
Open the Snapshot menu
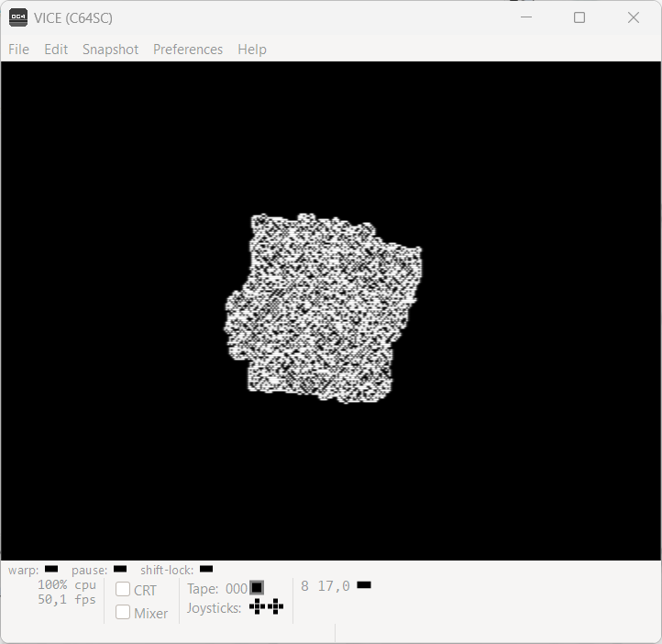110,50
